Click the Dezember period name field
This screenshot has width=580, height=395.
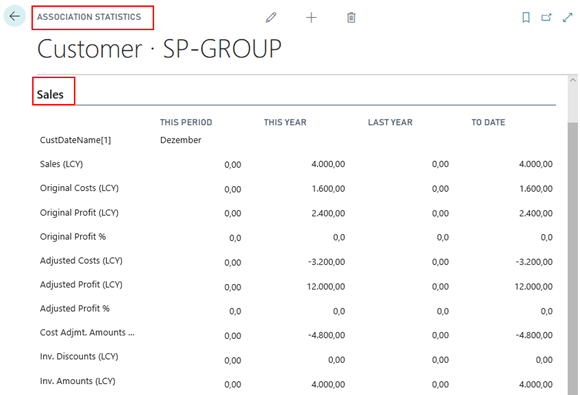click(181, 140)
